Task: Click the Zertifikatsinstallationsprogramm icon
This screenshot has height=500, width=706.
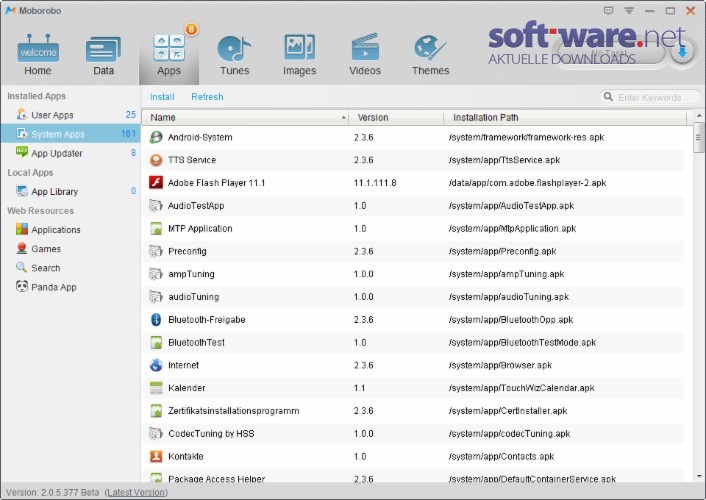Action: [x=156, y=410]
